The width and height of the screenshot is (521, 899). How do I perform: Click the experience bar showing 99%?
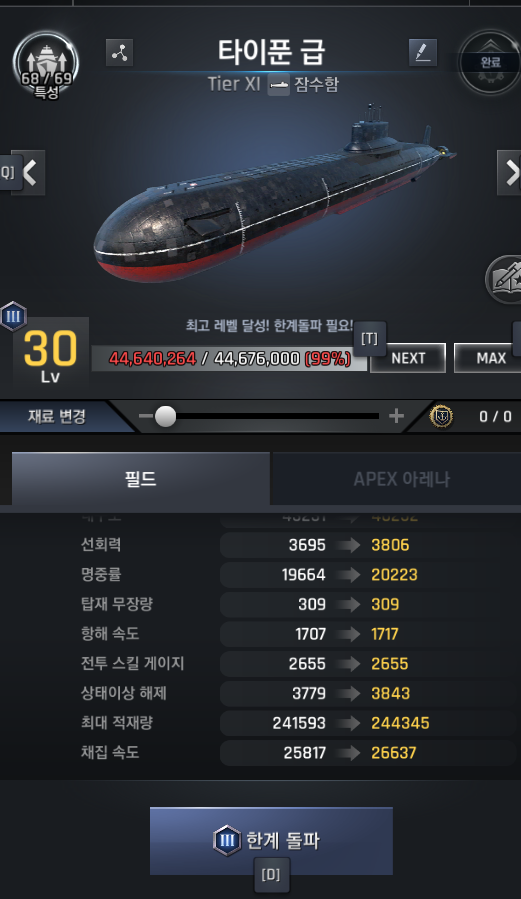(229, 359)
